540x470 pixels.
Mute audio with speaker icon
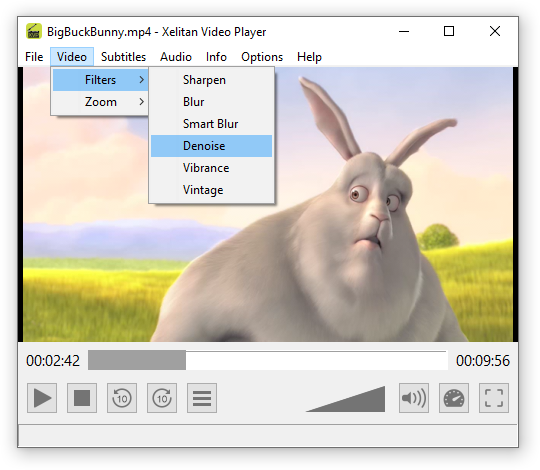[414, 398]
